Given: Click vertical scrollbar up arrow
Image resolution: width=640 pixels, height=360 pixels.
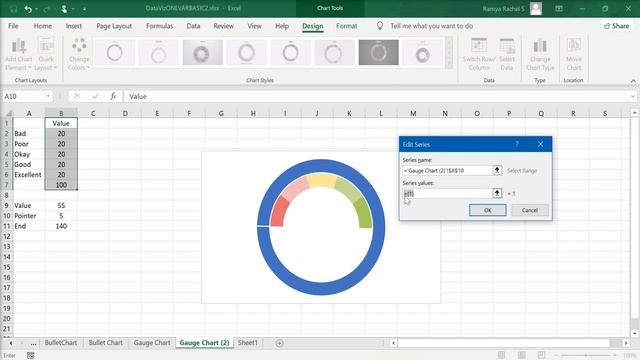Looking at the screenshot, I should tap(634, 113).
